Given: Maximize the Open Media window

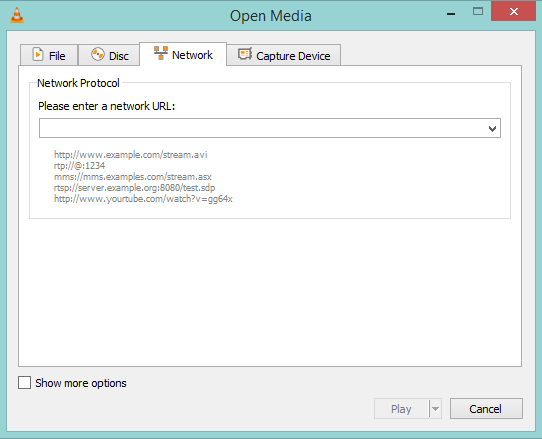Looking at the screenshot, I should point(478,12).
